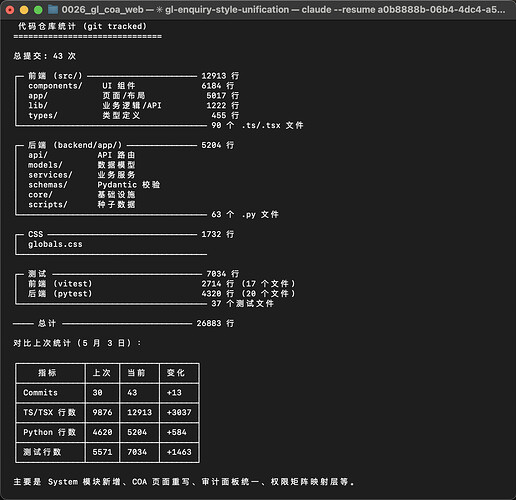Click the 'services/' directory row
This screenshot has width=516, height=500.
coord(82,175)
